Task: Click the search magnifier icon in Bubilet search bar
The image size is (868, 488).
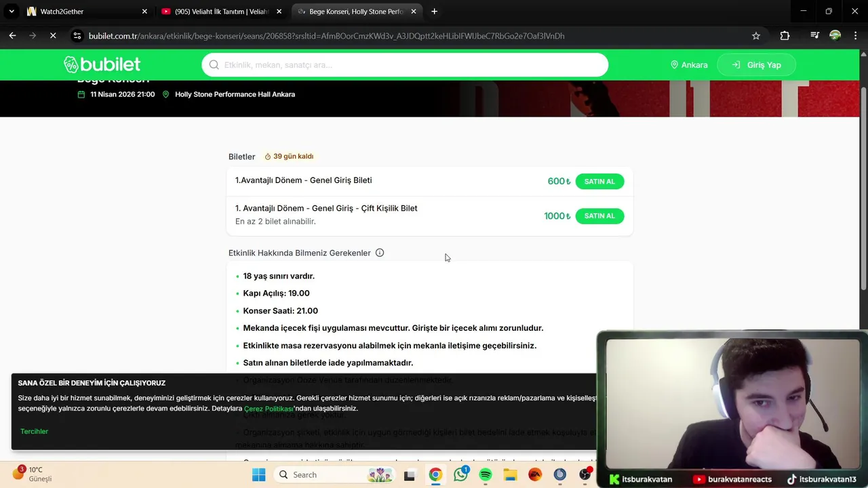Action: (214, 65)
